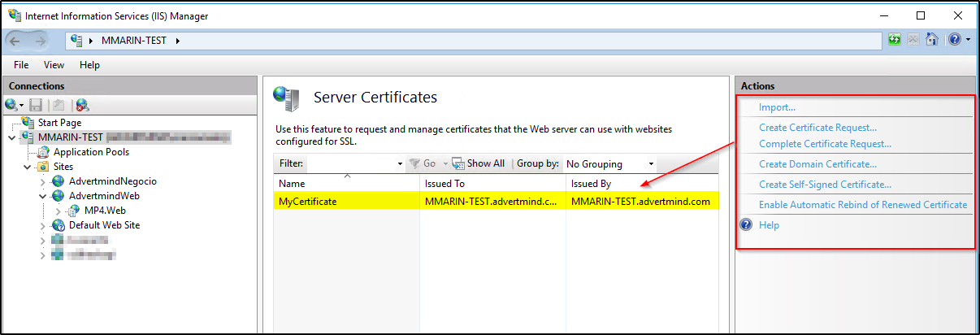Viewport: 980px width, 335px height.
Task: Select the Start Page tree icon
Action: [x=28, y=123]
